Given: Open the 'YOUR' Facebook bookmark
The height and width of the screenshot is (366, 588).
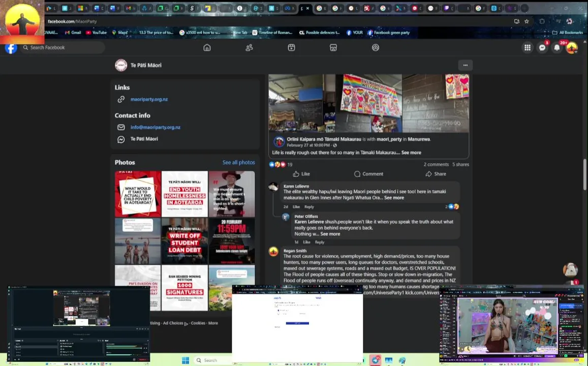Looking at the screenshot, I should click(x=354, y=33).
